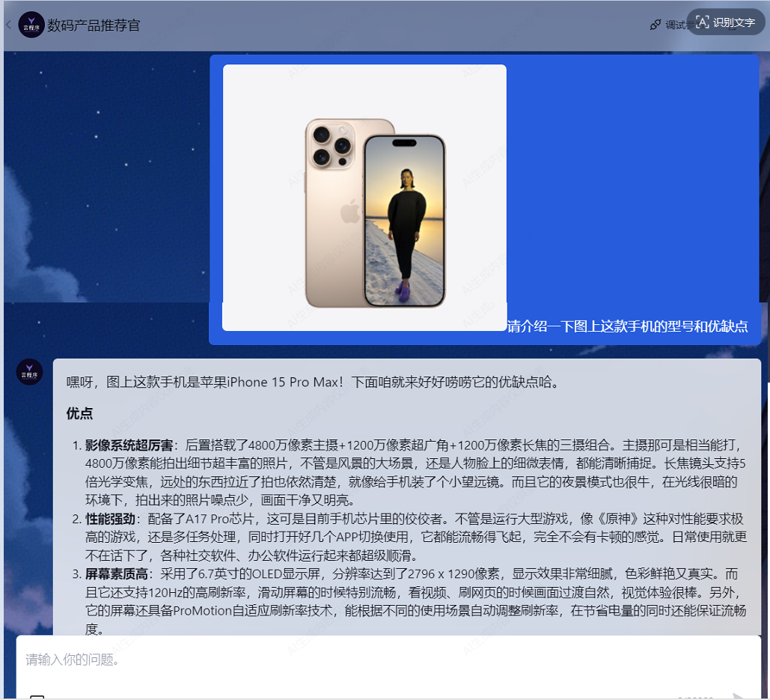Viewport: 770px width, 700px height.
Task: Click the attachment icon below the input
Action: coord(37,696)
